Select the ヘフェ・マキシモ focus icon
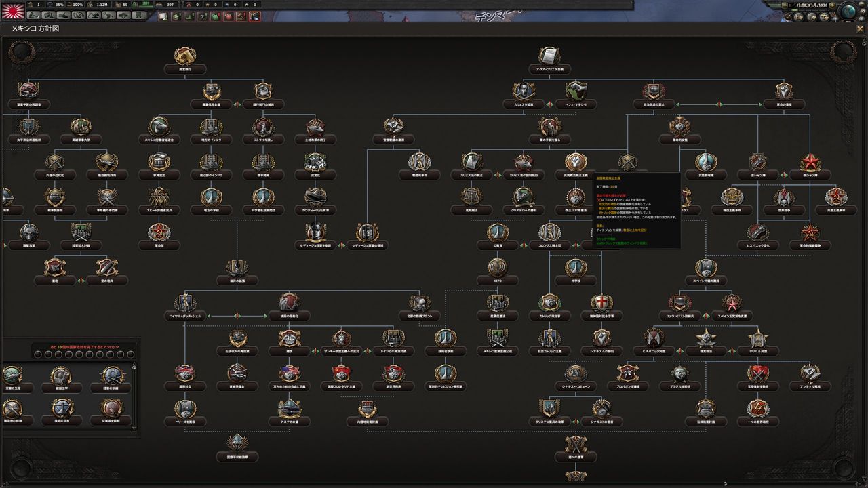 point(576,91)
